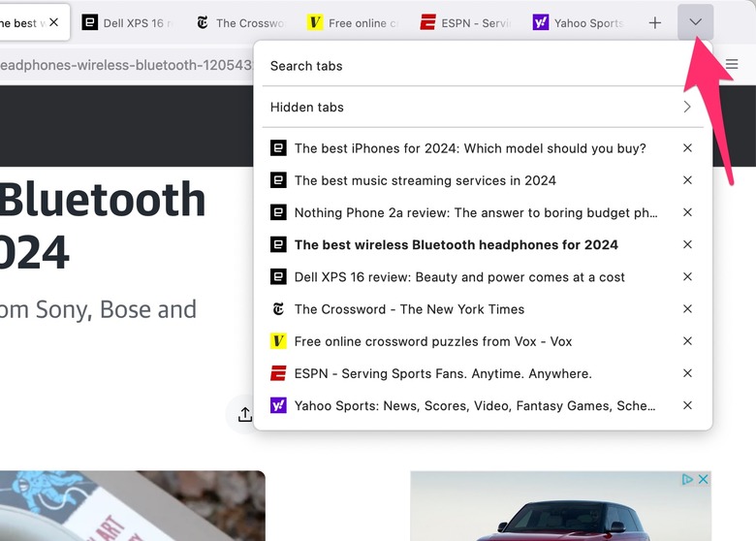
Task: Close 'The best music streaming services' entry
Action: tap(688, 180)
